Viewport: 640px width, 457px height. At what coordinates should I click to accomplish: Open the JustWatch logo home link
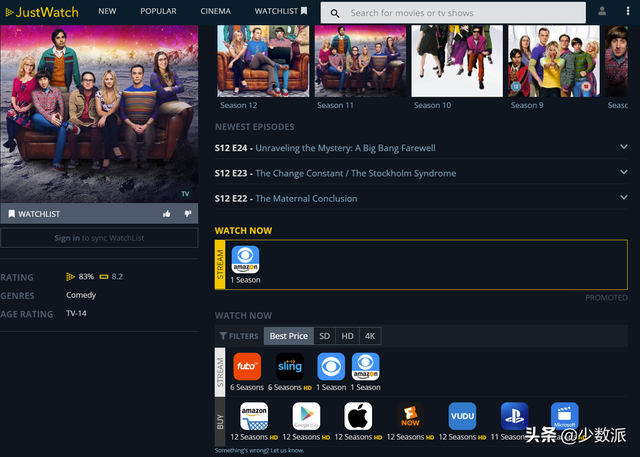click(42, 12)
